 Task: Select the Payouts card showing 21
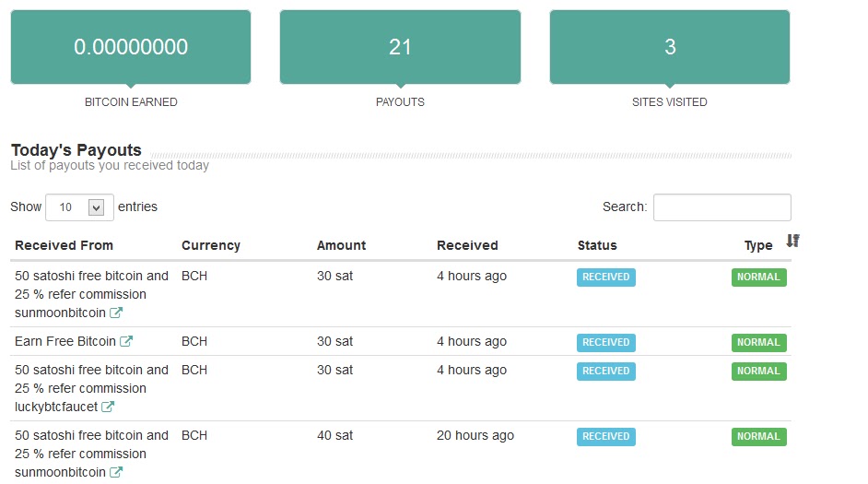coord(400,48)
